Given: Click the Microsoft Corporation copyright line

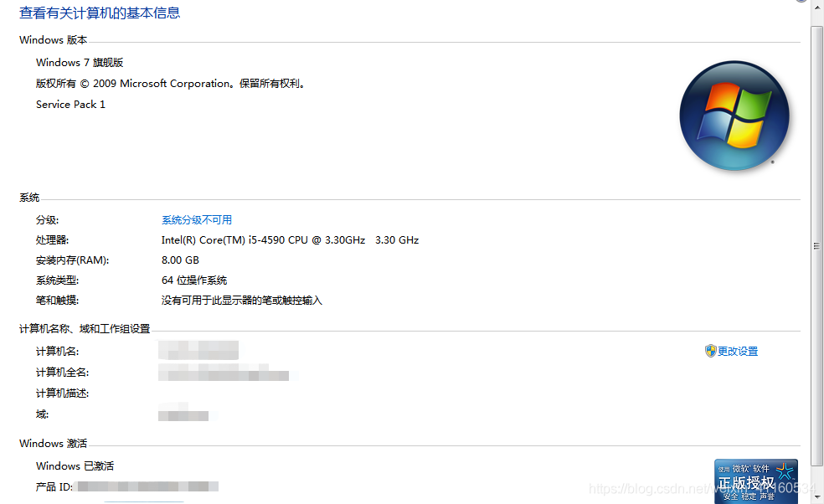Looking at the screenshot, I should (x=172, y=84).
